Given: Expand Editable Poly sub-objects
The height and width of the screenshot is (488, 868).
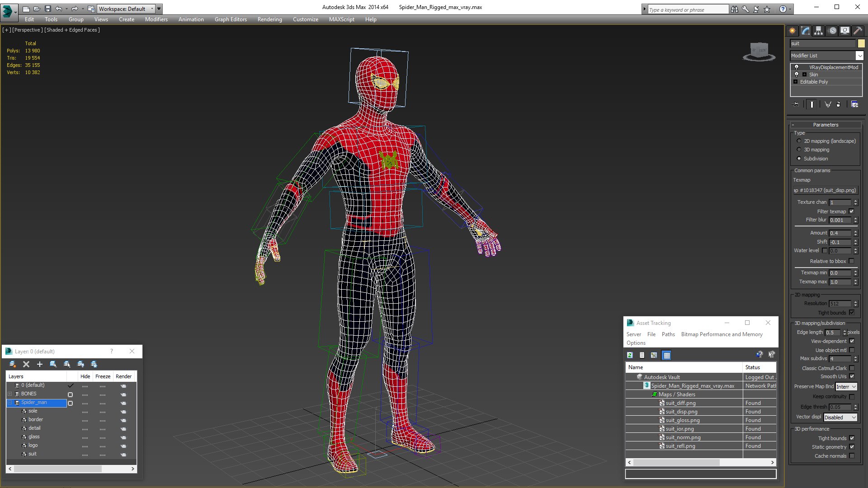Looking at the screenshot, I should point(795,82).
